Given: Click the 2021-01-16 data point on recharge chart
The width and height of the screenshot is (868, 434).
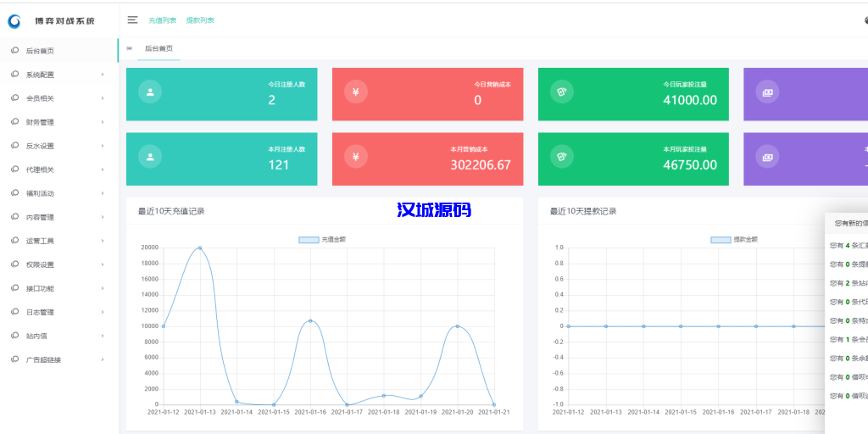Looking at the screenshot, I should click(x=310, y=321).
